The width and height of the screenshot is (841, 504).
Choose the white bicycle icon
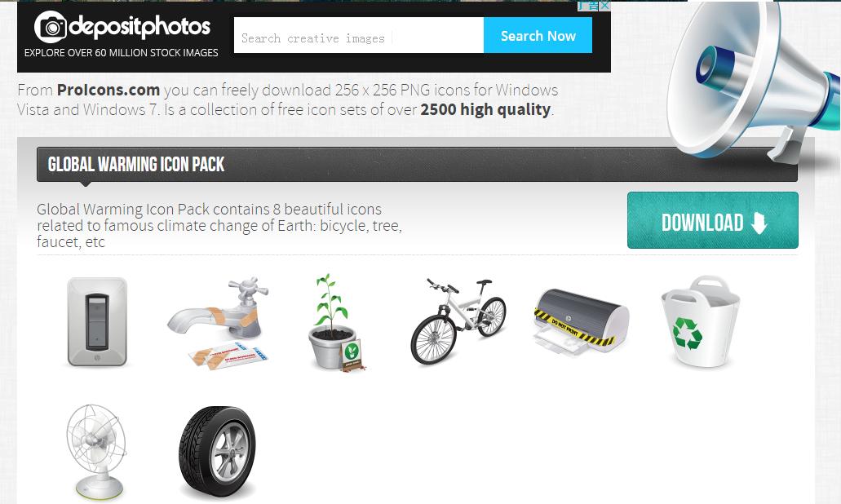tap(458, 321)
